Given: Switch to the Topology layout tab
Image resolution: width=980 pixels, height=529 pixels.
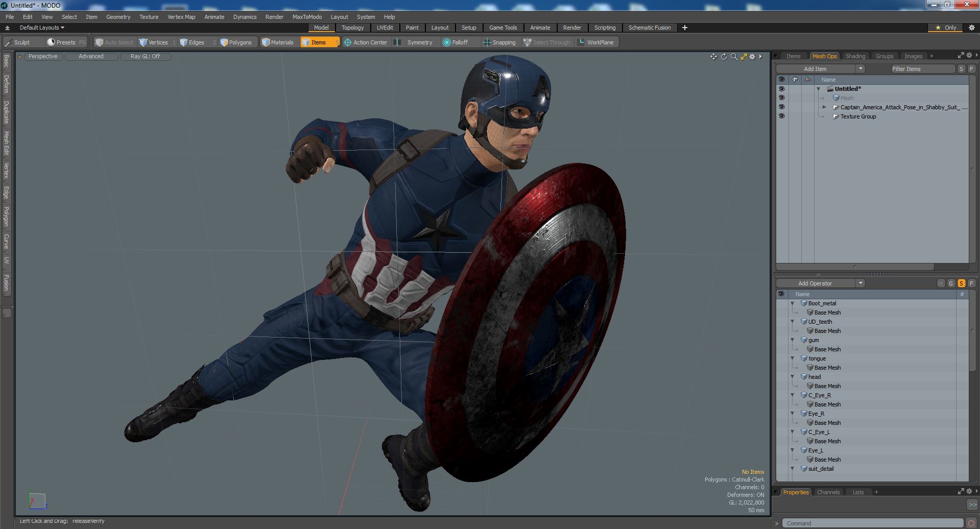Looking at the screenshot, I should coord(352,28).
